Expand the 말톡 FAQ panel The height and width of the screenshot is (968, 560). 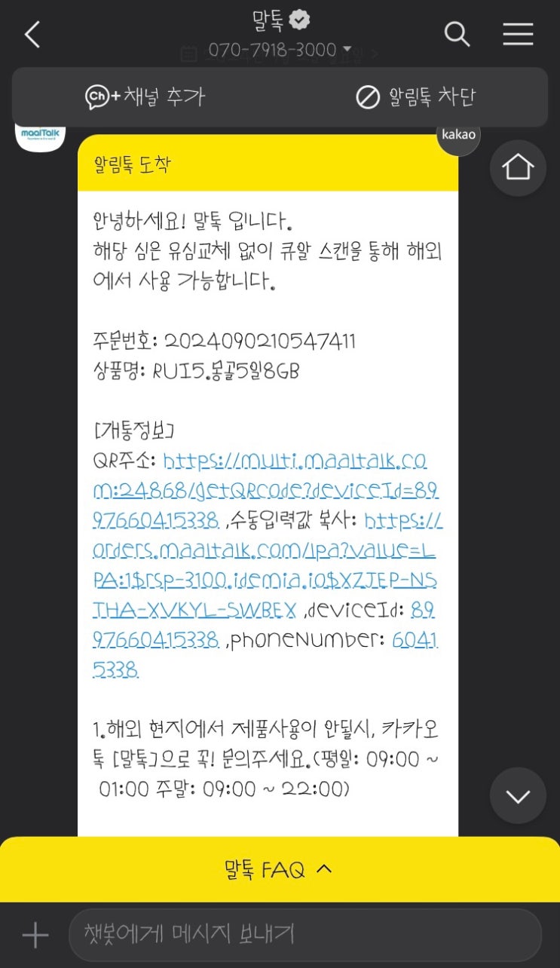coord(280,870)
